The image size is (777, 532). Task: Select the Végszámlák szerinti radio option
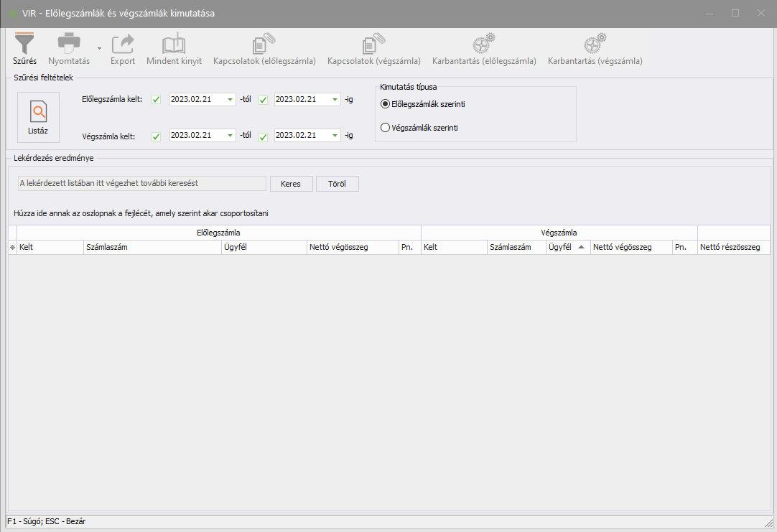pos(385,128)
